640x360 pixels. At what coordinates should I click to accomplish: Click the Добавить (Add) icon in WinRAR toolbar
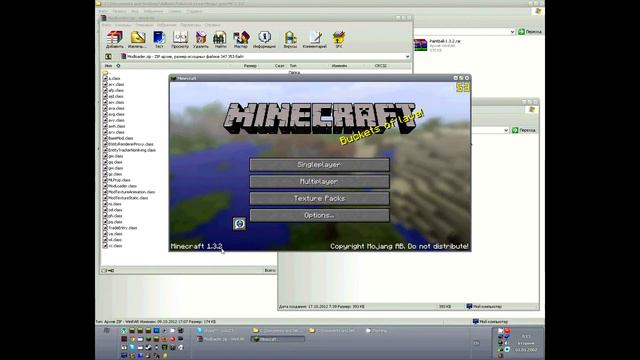point(115,40)
